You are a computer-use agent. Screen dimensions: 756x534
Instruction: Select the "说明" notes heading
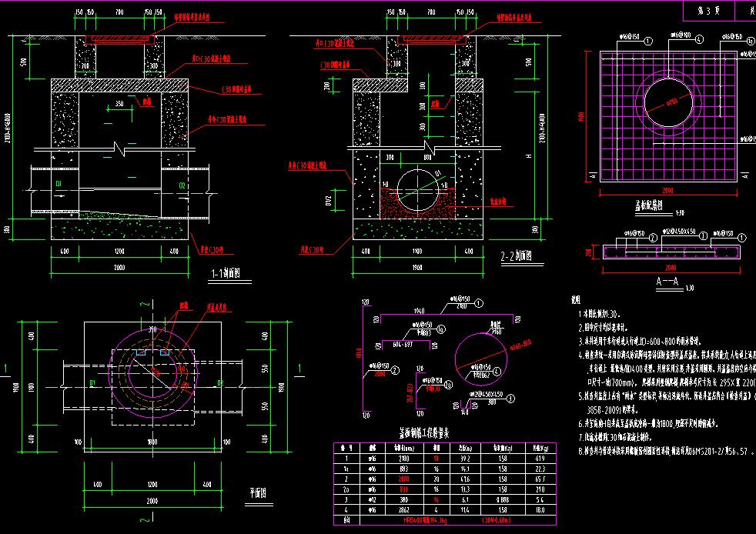[576, 300]
